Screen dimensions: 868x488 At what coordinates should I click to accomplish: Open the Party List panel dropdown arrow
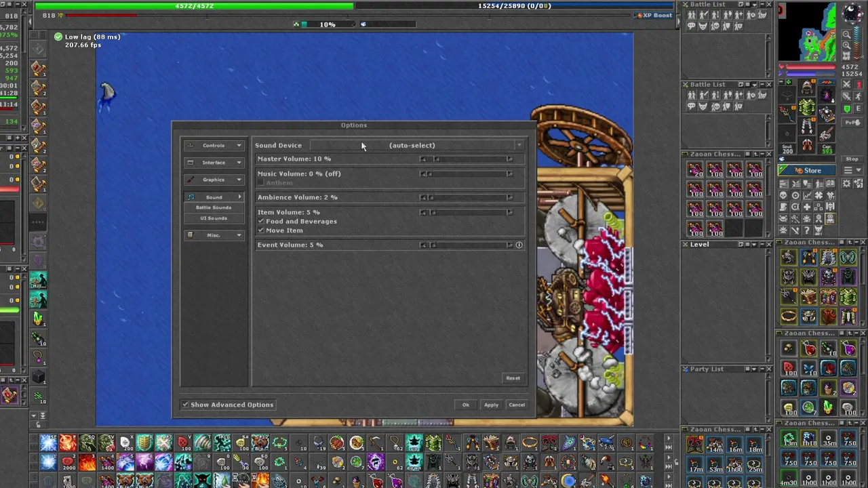[x=753, y=369]
